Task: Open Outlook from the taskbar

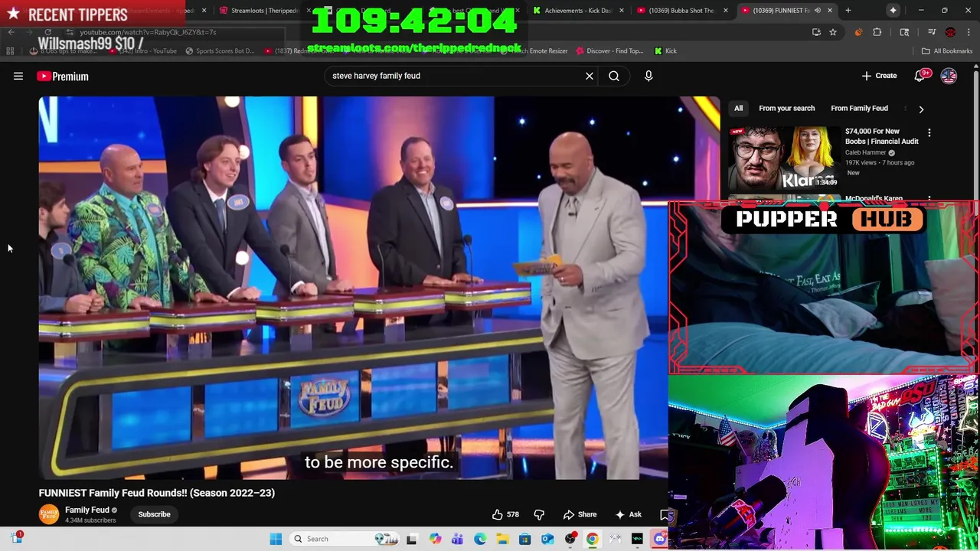Action: (547, 539)
